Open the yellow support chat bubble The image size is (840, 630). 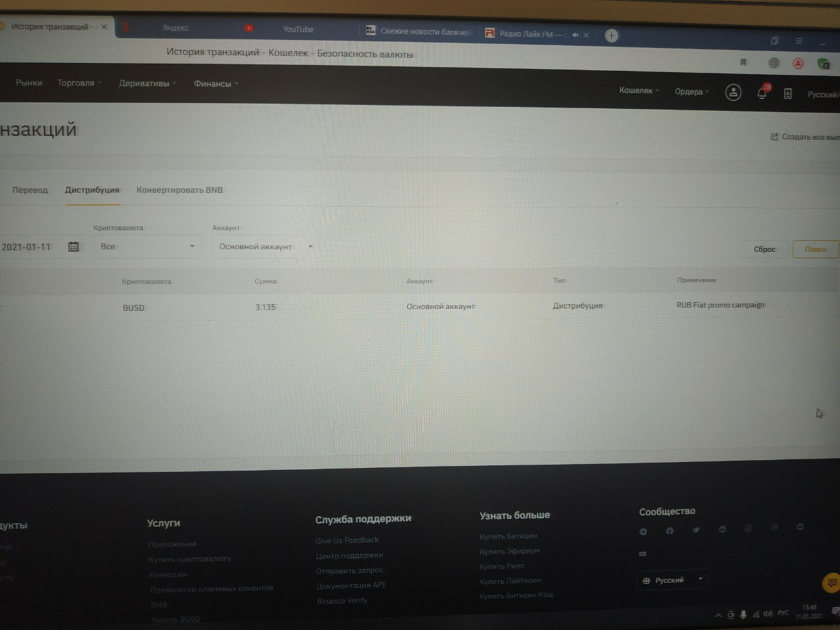click(831, 582)
